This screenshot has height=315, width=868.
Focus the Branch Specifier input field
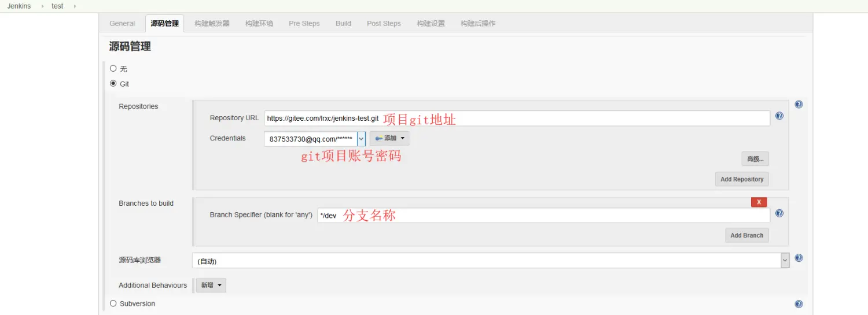click(543, 216)
